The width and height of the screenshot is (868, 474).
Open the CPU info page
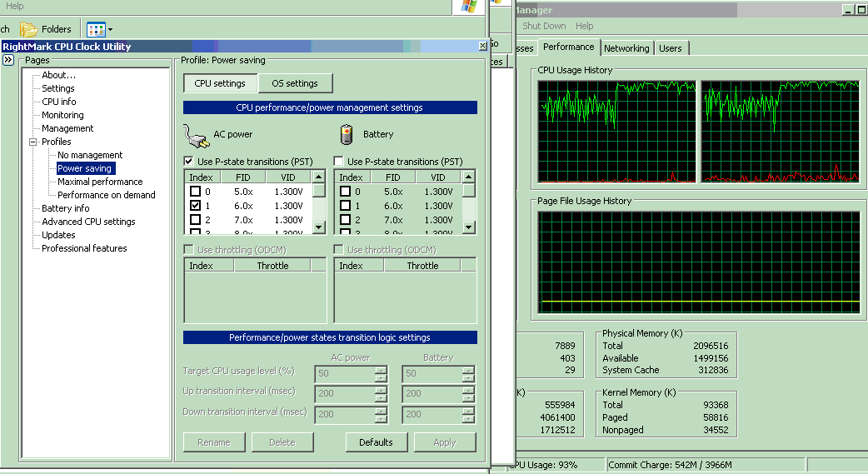click(x=59, y=102)
